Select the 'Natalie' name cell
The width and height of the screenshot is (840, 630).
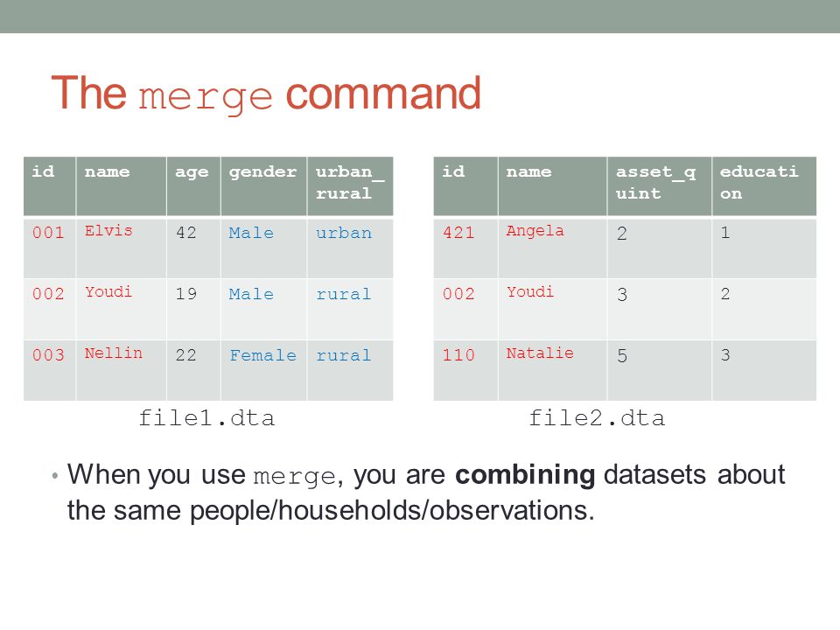tap(552, 370)
